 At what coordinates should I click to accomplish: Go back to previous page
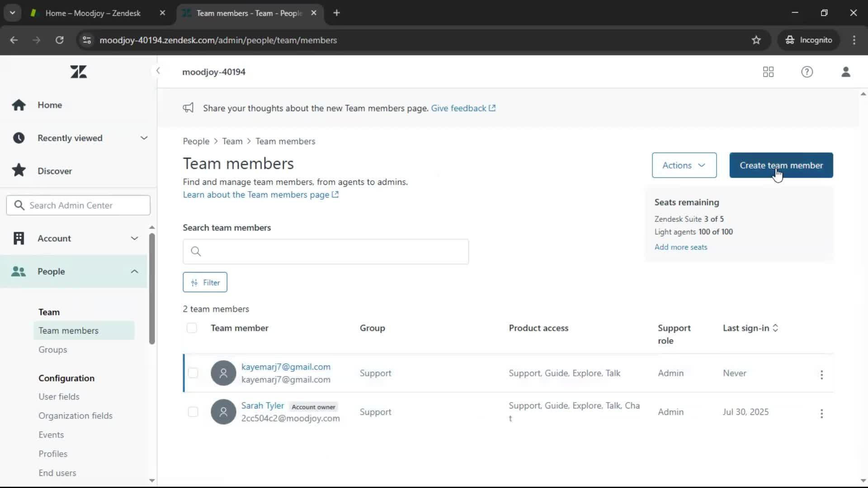click(14, 40)
